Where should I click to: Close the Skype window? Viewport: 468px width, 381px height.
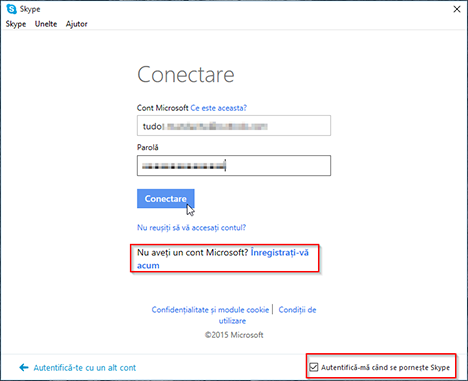(457, 9)
